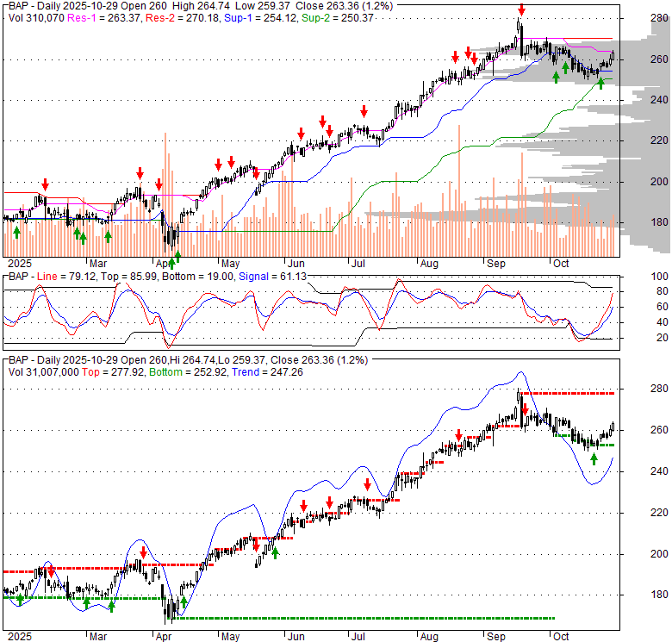Viewport: 672px width, 642px height.
Task: Click the 'Jun' month label under the bottom chart
Action: click(x=296, y=637)
